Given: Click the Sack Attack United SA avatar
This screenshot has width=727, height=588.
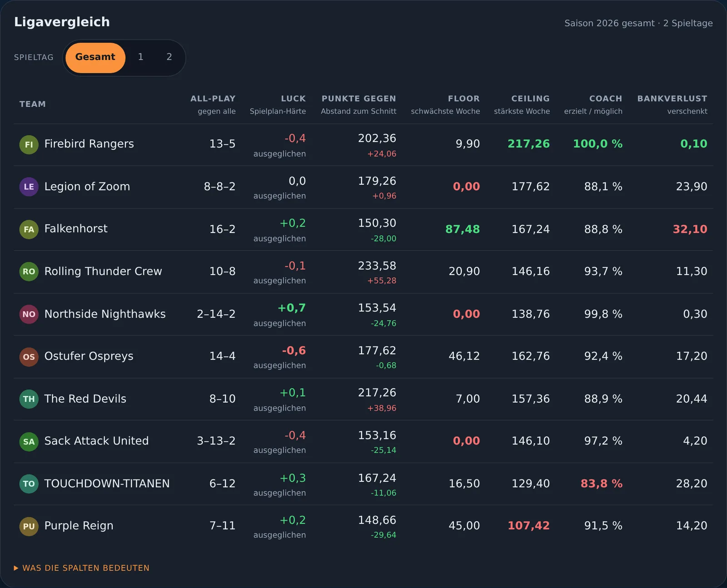Looking at the screenshot, I should [x=29, y=441].
